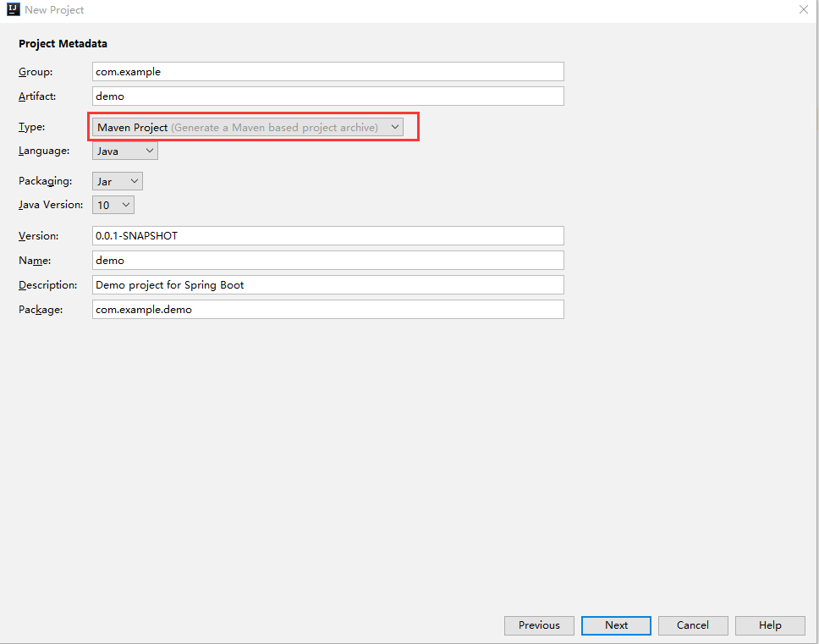Viewport: 819px width, 644px height.
Task: Click the Group field containing com.example
Action: pos(328,72)
